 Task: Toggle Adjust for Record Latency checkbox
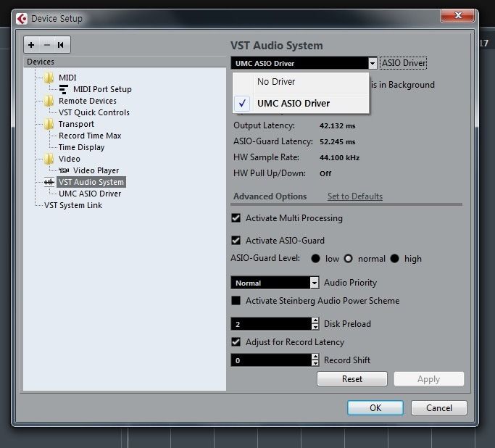[236, 341]
